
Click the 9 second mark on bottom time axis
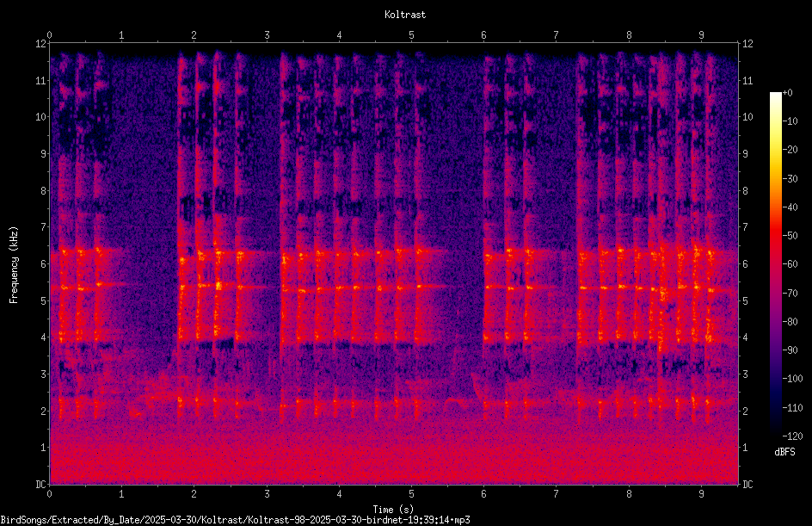pos(702,494)
